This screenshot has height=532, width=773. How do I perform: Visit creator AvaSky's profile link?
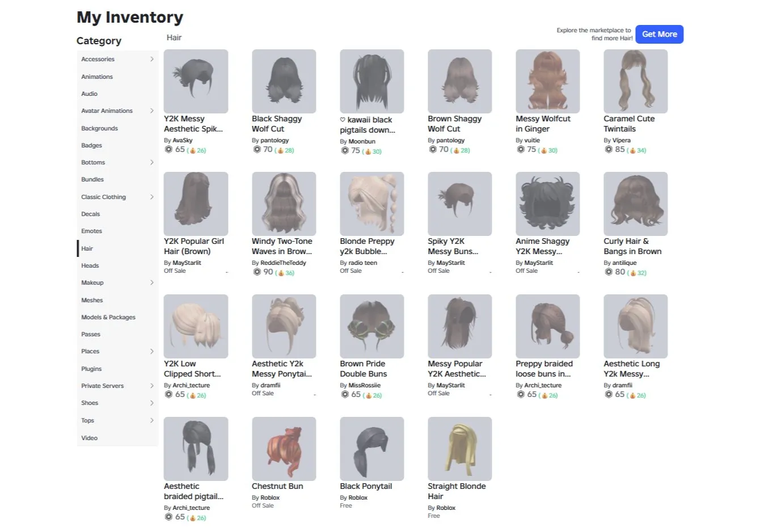(183, 140)
